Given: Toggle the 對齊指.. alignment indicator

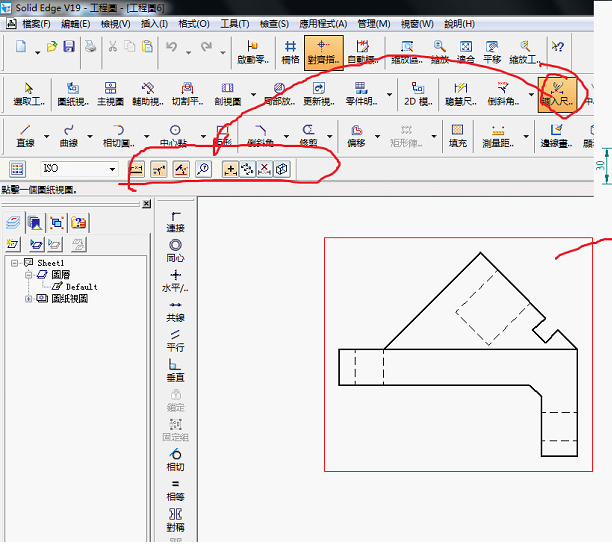Looking at the screenshot, I should [324, 53].
